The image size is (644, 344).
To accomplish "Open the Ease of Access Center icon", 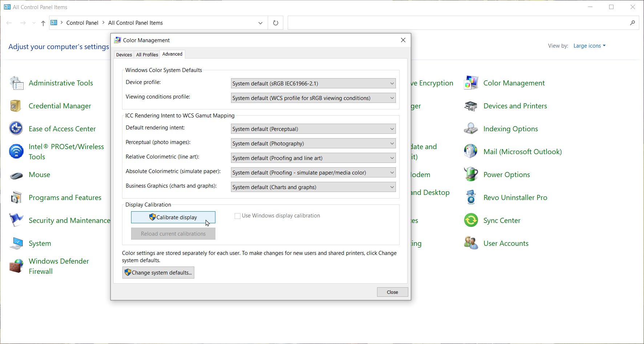I will click(16, 129).
